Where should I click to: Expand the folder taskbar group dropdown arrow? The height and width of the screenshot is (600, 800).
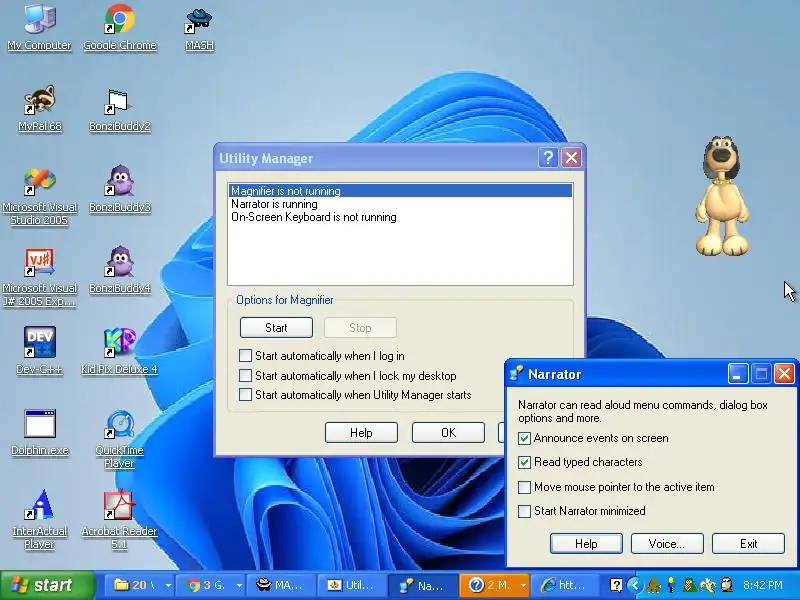pos(168,585)
